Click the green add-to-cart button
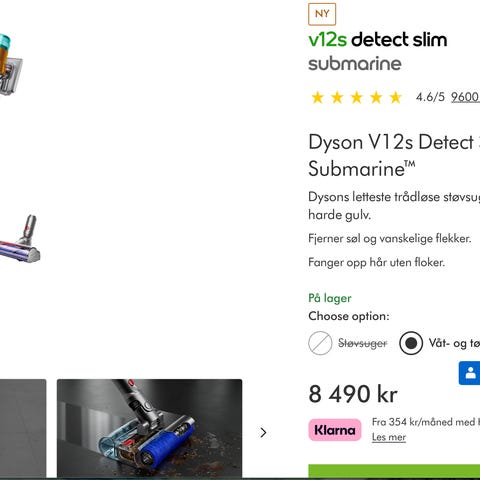This screenshot has height=480, width=480. (394, 472)
